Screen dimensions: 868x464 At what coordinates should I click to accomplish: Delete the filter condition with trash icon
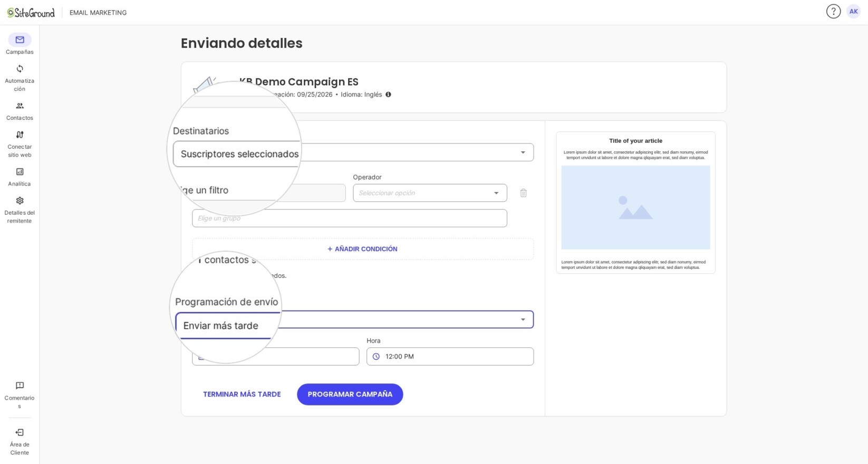[523, 193]
